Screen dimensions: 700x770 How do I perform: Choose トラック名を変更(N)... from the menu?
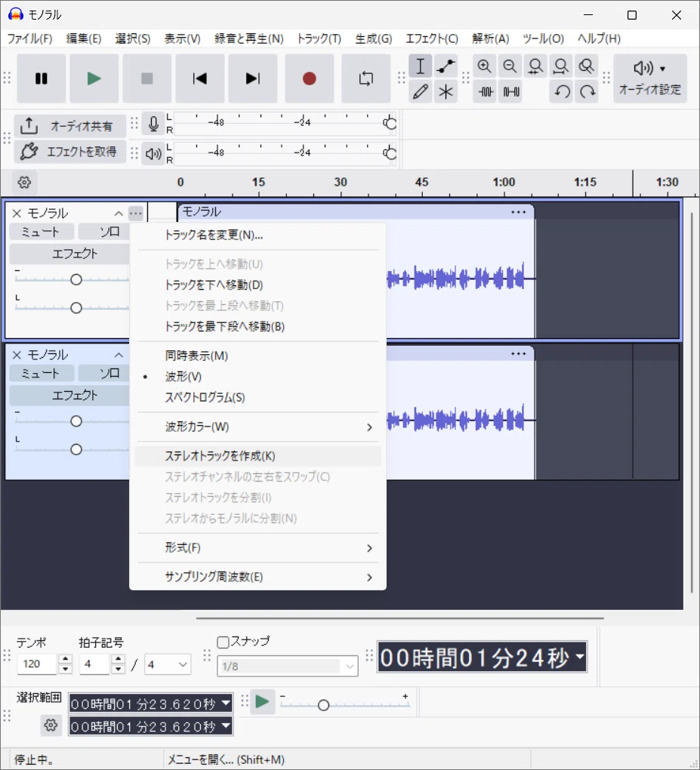258,236
